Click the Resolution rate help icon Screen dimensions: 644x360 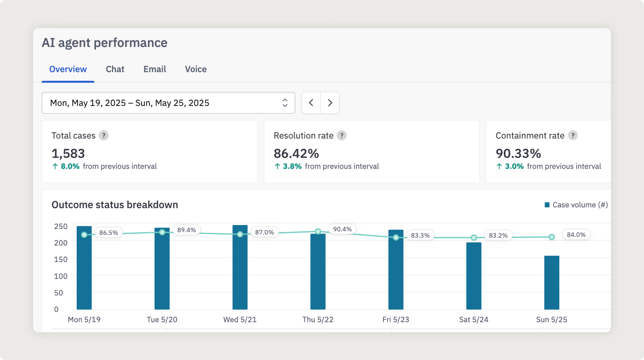(x=342, y=136)
